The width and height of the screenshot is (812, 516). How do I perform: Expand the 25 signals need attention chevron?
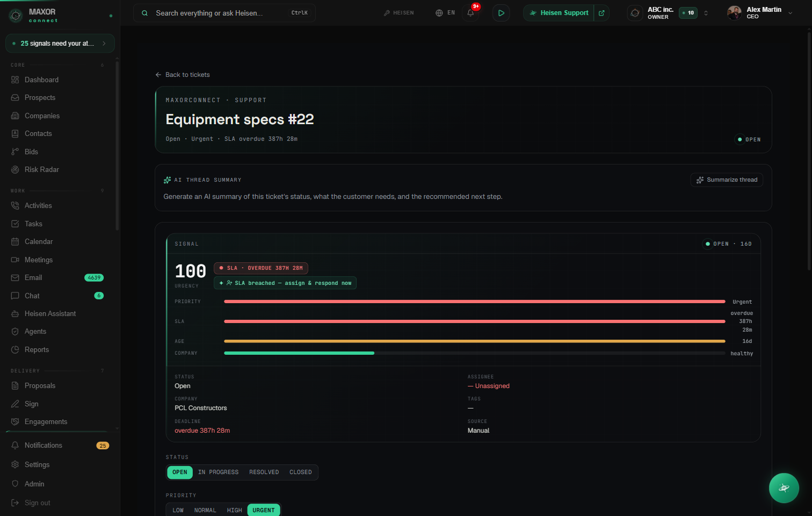point(104,44)
